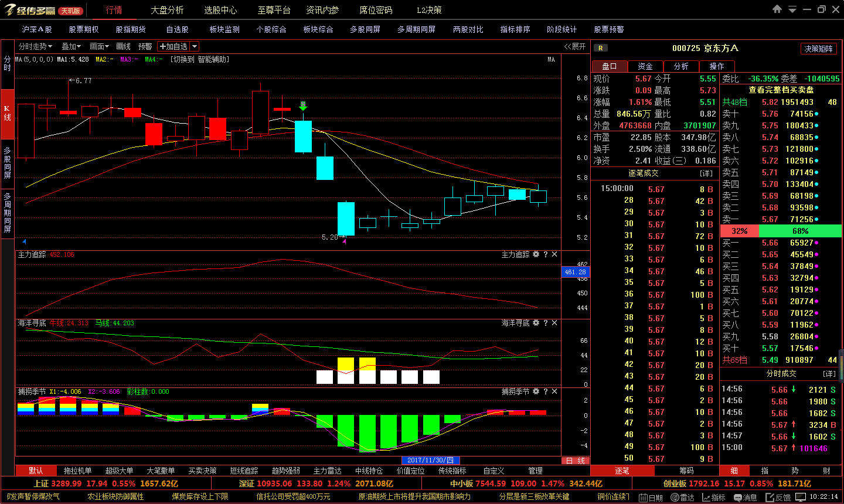Screen dimensions: 844x504
Task: Close the 海洋寻底 indicator panel
Action: coord(554,323)
